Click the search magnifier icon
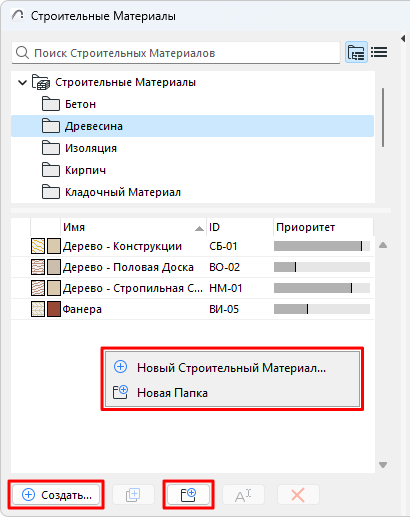Image resolution: width=410 pixels, height=517 pixels. pyautogui.click(x=22, y=53)
